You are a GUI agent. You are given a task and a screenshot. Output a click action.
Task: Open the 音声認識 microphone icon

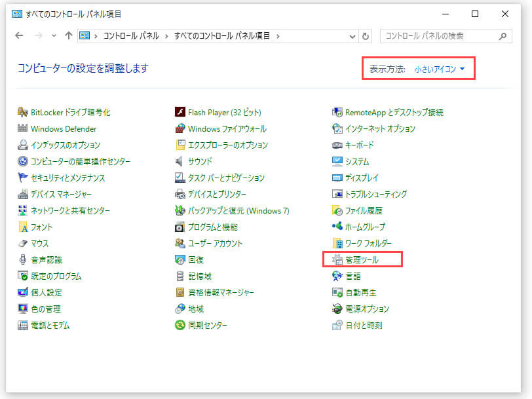coord(23,259)
